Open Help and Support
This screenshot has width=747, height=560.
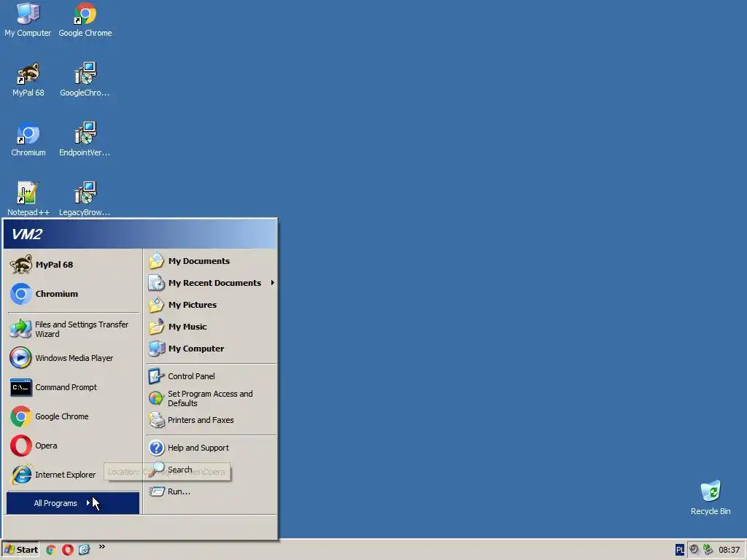pos(211,448)
